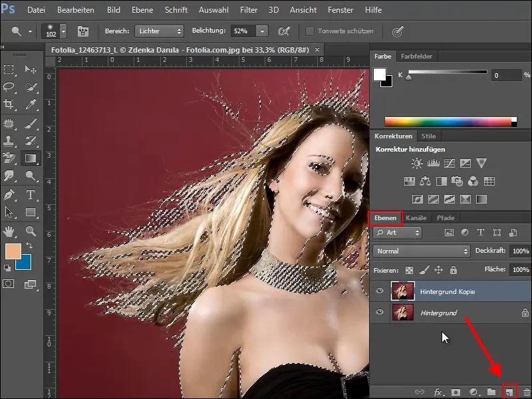This screenshot has height=399, width=532.
Task: Open the Bereich dropdown set to Lichter
Action: pos(159,31)
